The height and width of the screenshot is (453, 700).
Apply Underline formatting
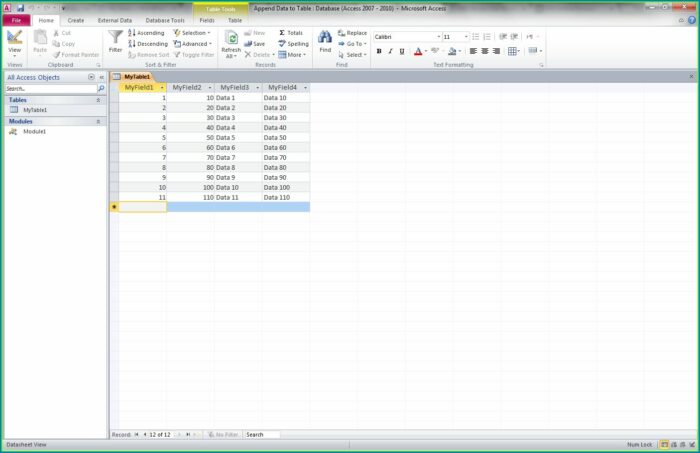(402, 51)
